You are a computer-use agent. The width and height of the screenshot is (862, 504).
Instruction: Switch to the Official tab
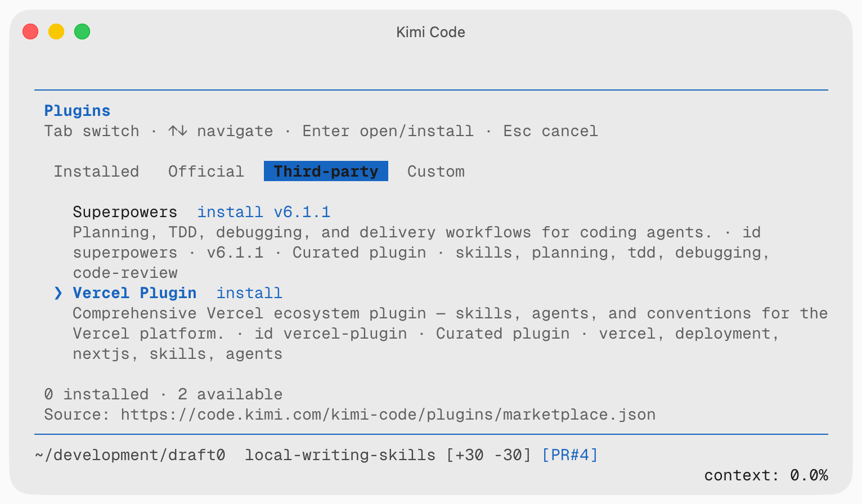pyautogui.click(x=206, y=171)
